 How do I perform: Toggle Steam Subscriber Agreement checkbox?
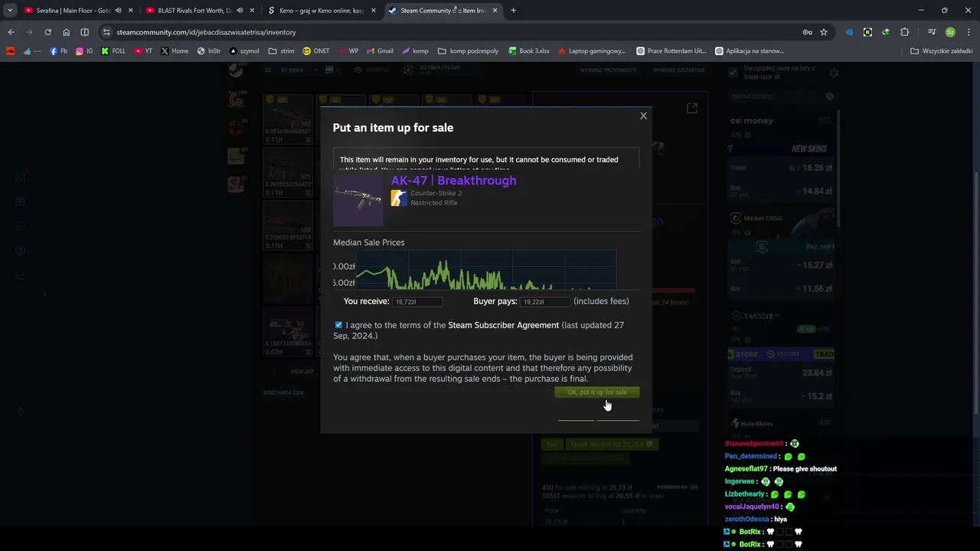pyautogui.click(x=338, y=325)
